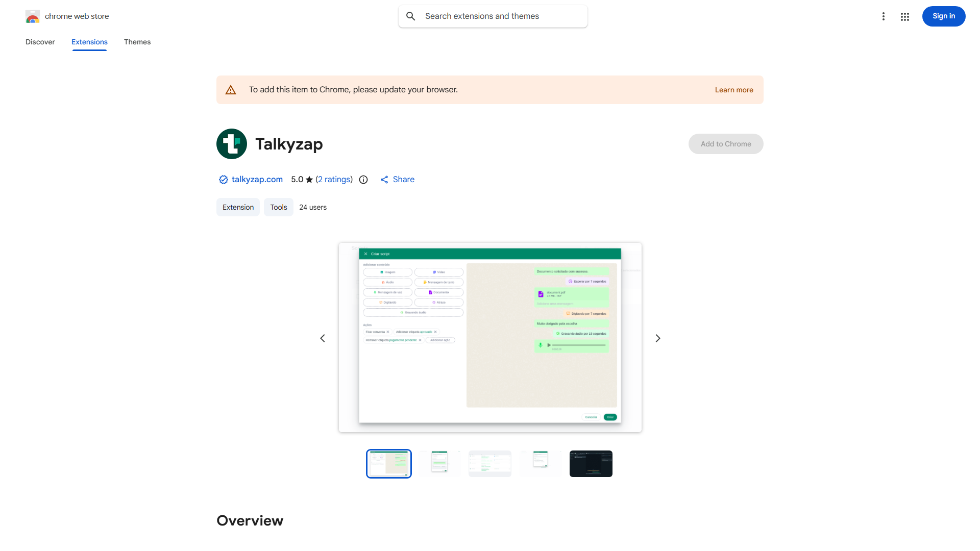Show the next screenshot with right chevron
The width and height of the screenshot is (980, 551).
tap(657, 338)
